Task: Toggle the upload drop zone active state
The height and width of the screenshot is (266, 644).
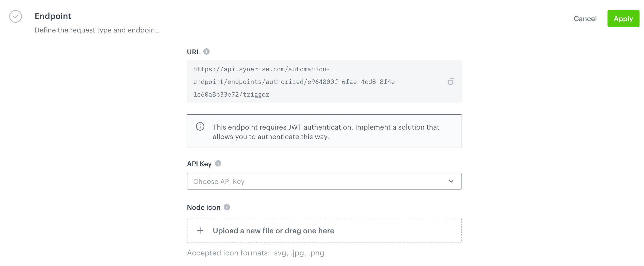Action: click(324, 230)
